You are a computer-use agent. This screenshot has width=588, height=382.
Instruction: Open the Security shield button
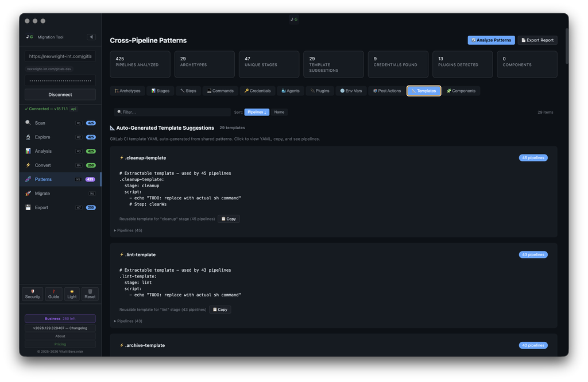[x=33, y=294]
